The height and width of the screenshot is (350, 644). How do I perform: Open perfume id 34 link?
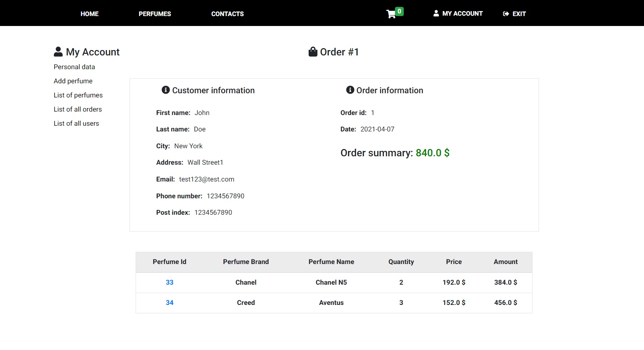pos(170,303)
